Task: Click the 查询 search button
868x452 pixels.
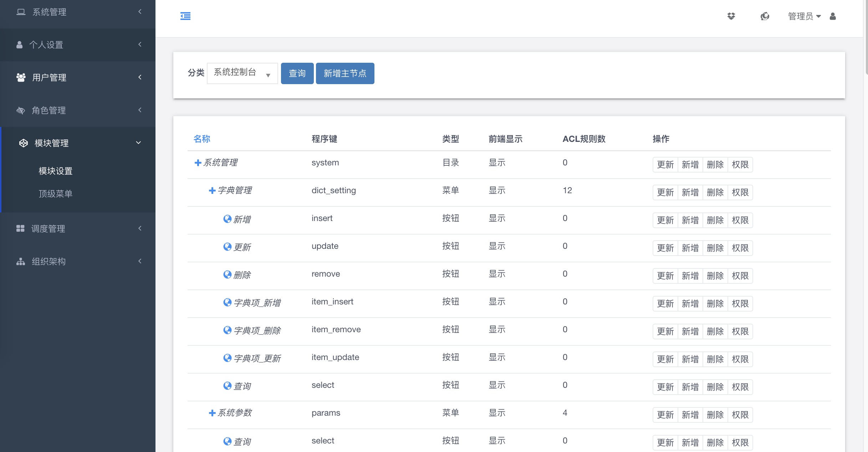Action: [x=297, y=73]
